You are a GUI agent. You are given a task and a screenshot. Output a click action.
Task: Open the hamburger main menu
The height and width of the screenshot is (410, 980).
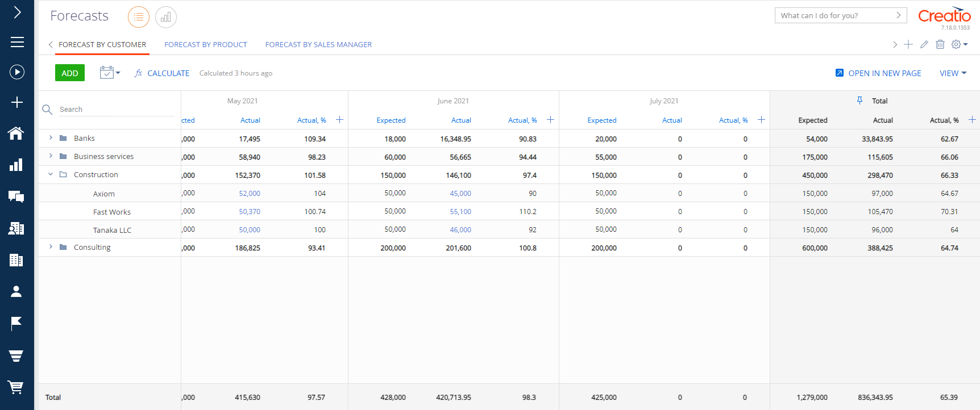[17, 42]
